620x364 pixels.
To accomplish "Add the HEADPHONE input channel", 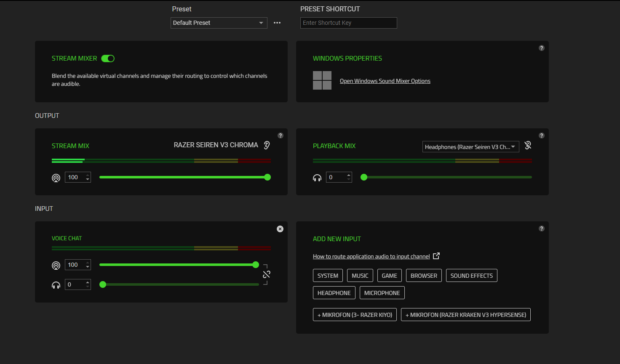I will click(x=334, y=293).
